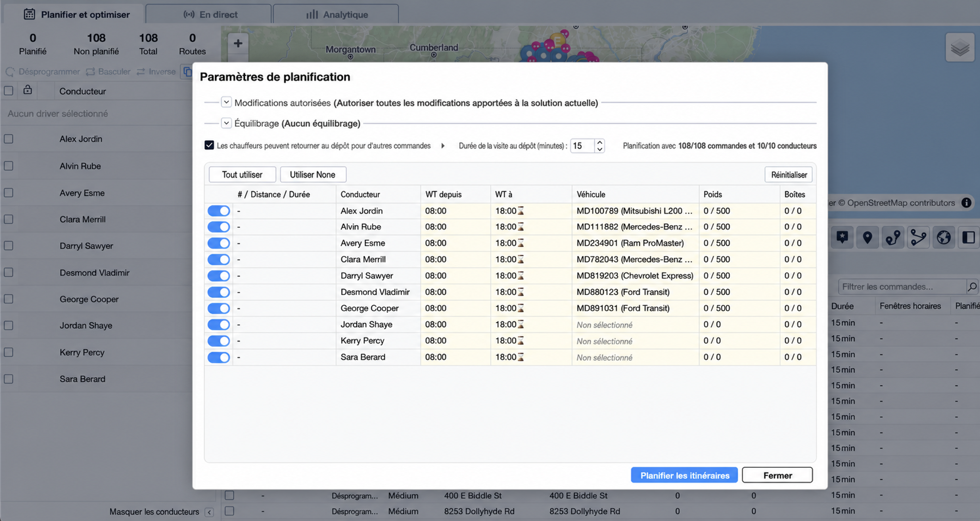Screen dimensions: 980x521
Task: Open the map layers icon
Action: 960,48
